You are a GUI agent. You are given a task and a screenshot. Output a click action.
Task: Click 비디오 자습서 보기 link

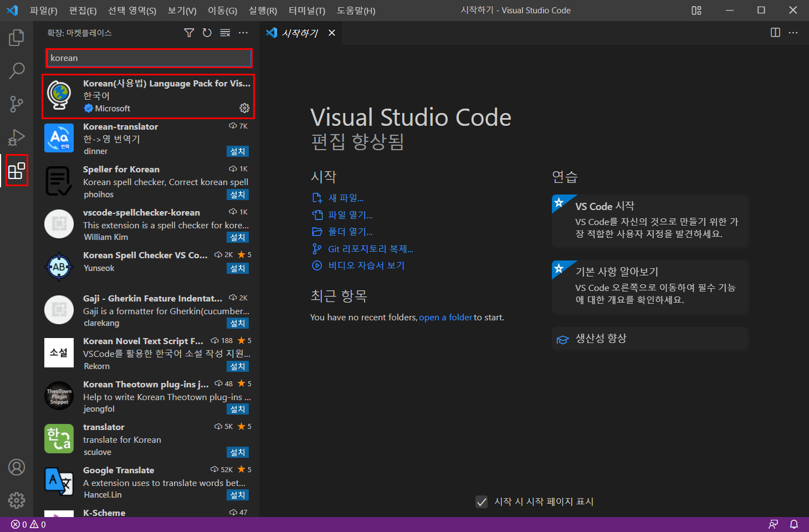click(x=366, y=265)
